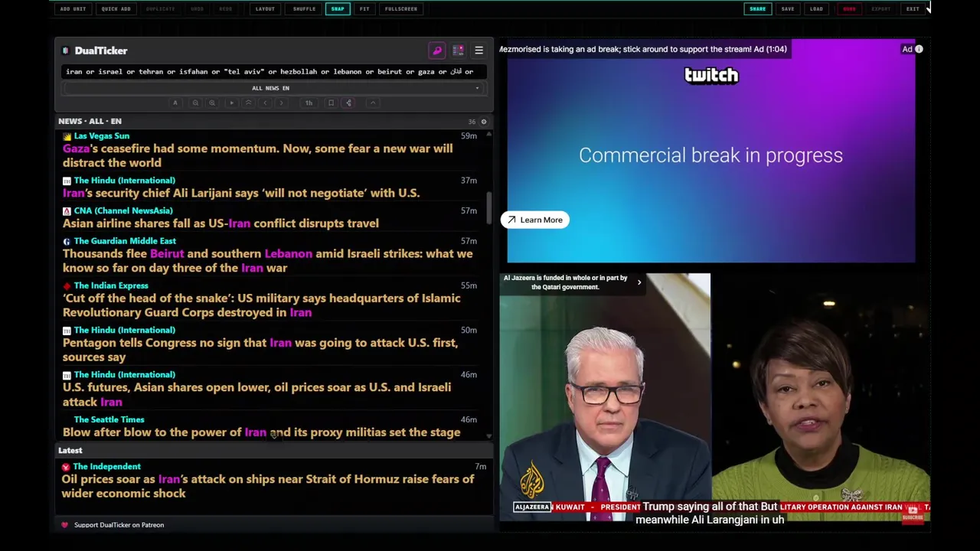The height and width of the screenshot is (551, 980).
Task: Open the layout panel icon beside the key
Action: (458, 51)
